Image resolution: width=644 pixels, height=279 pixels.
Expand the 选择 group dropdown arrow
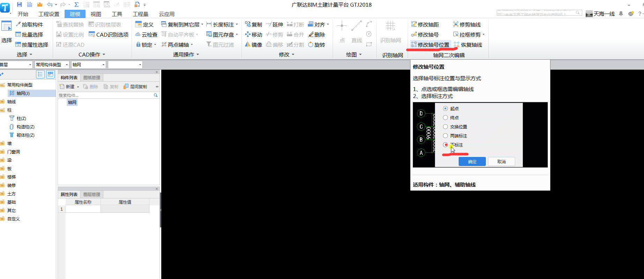tap(31, 55)
